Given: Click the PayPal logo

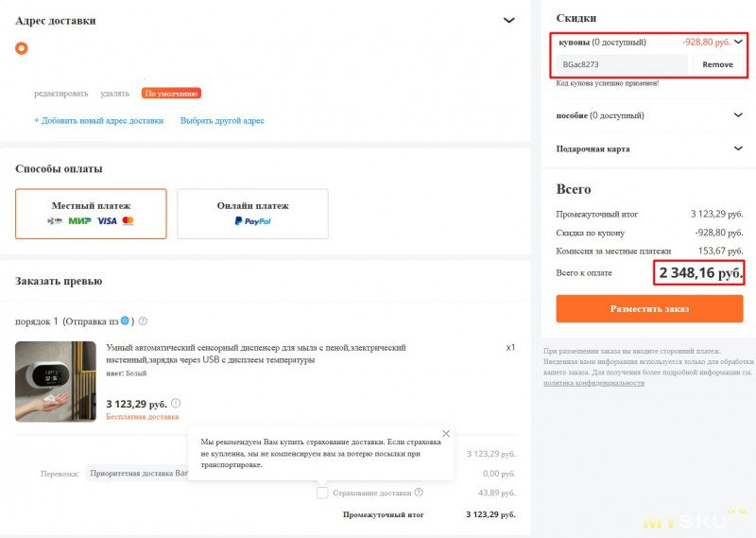Looking at the screenshot, I should [252, 221].
